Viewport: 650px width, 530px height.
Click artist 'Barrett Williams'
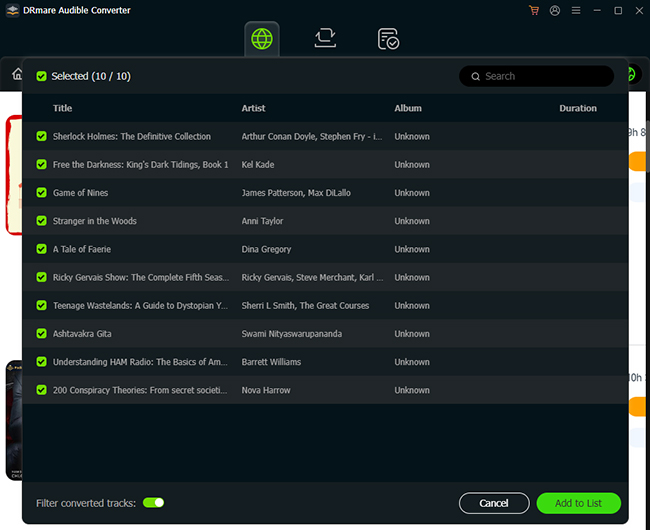(271, 362)
